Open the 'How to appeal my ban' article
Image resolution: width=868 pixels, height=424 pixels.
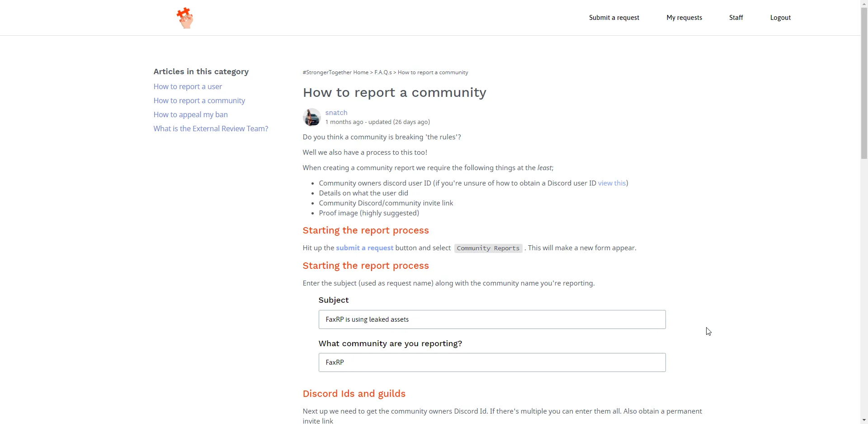[x=190, y=114]
